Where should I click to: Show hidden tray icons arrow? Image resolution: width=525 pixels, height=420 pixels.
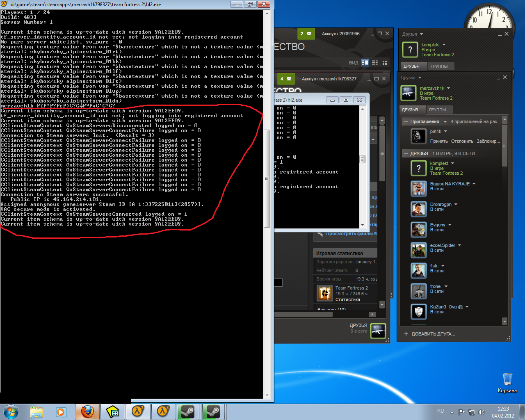[452, 412]
